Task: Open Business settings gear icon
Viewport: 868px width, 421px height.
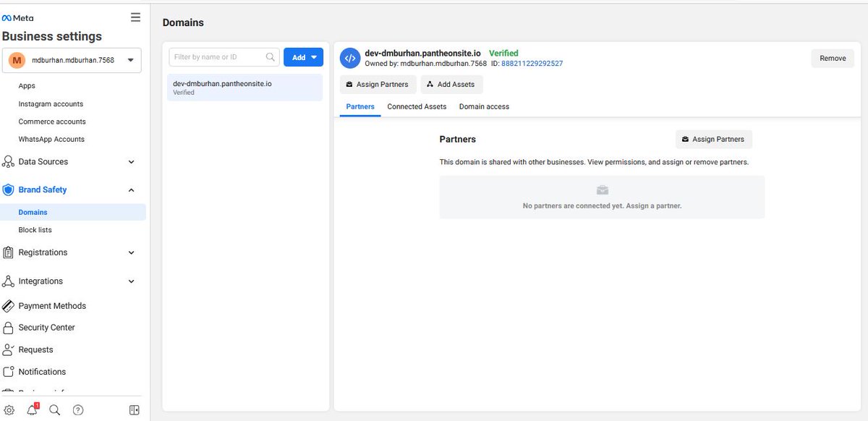Action: tap(9, 409)
